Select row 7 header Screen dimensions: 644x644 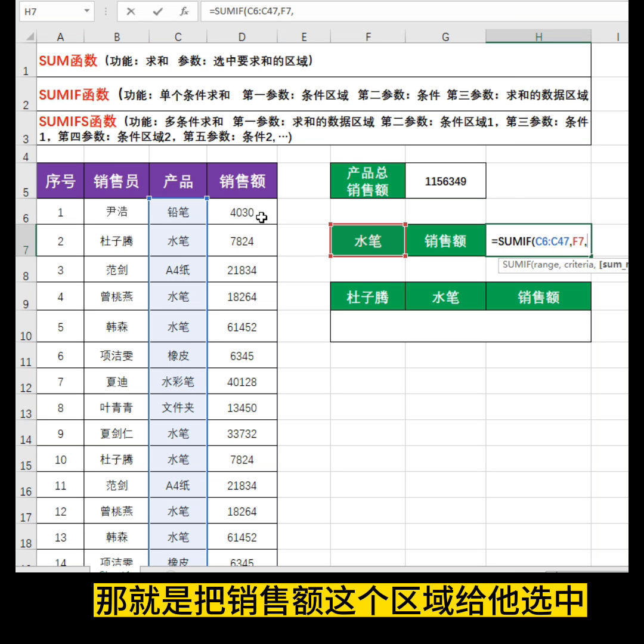26,240
